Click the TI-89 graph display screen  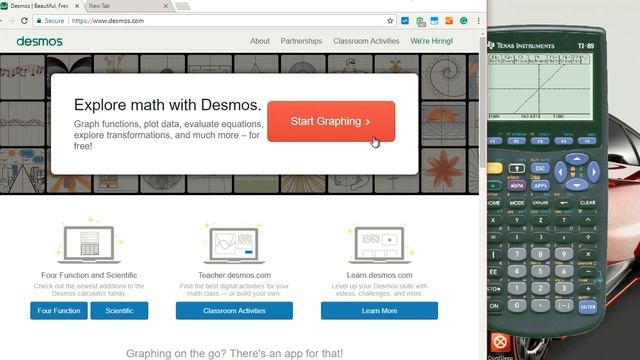(540, 87)
